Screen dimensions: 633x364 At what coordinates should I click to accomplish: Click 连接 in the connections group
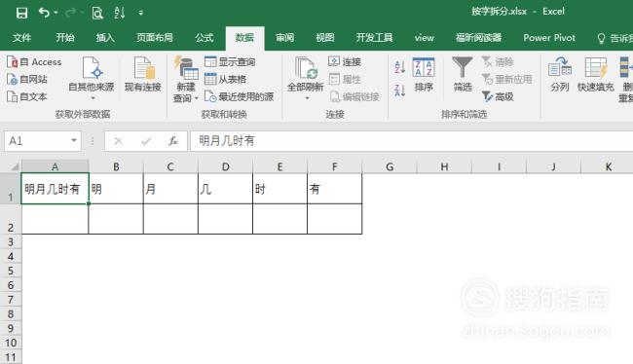click(345, 61)
